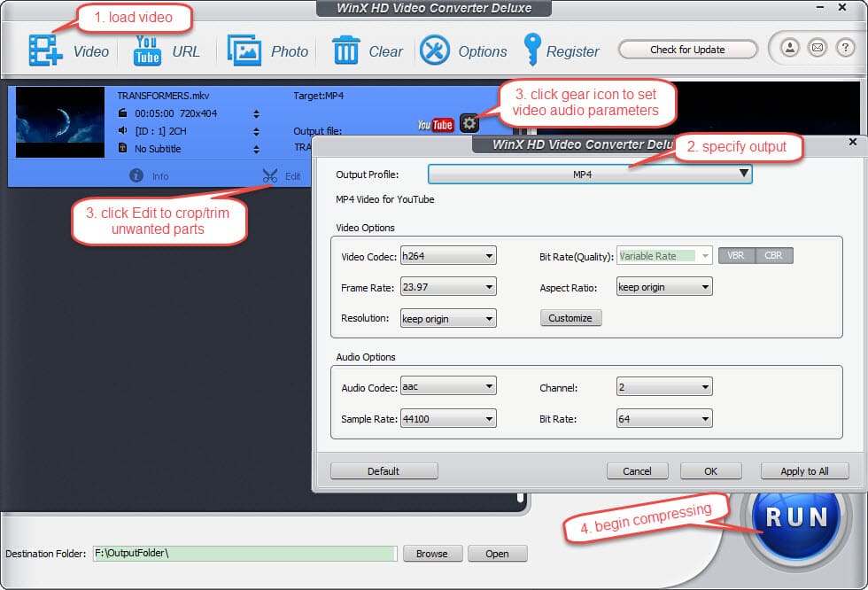Select CBR bitrate mode
The image size is (868, 590).
click(x=774, y=255)
